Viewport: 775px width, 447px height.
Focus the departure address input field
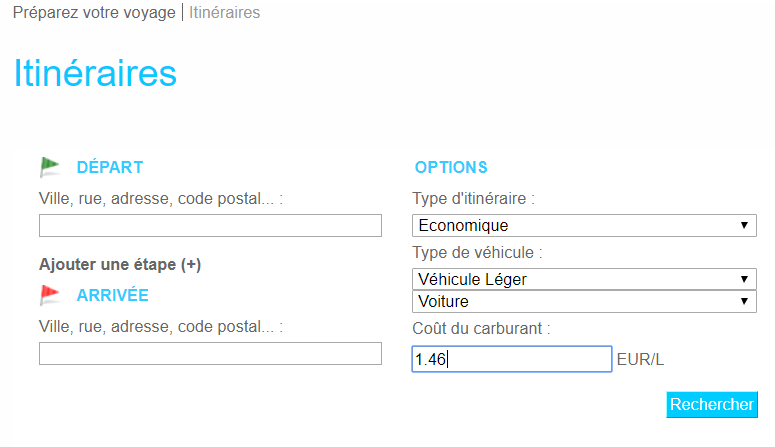[x=210, y=226]
